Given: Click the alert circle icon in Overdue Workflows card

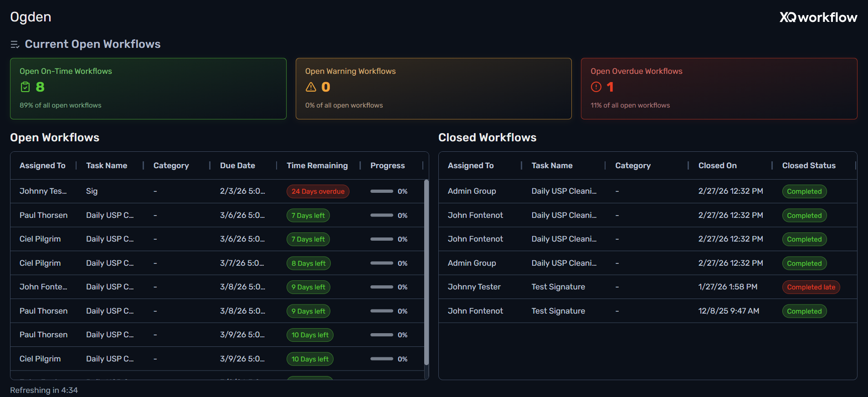Looking at the screenshot, I should point(596,87).
